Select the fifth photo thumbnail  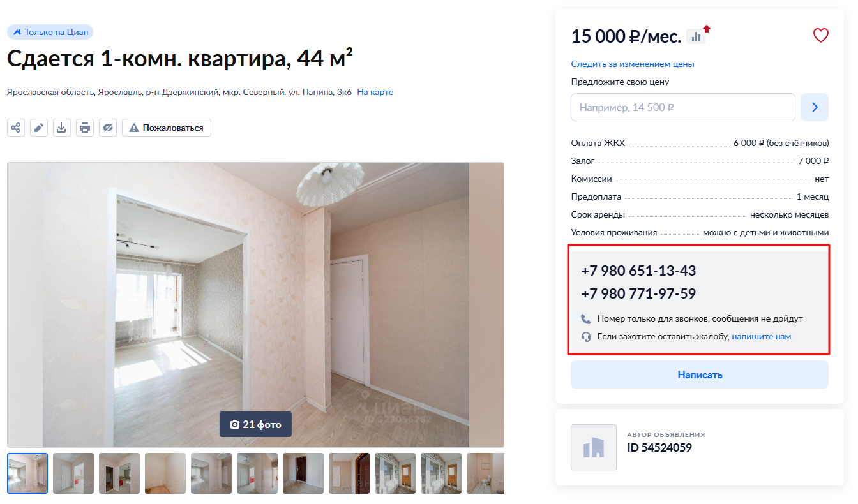pos(211,473)
